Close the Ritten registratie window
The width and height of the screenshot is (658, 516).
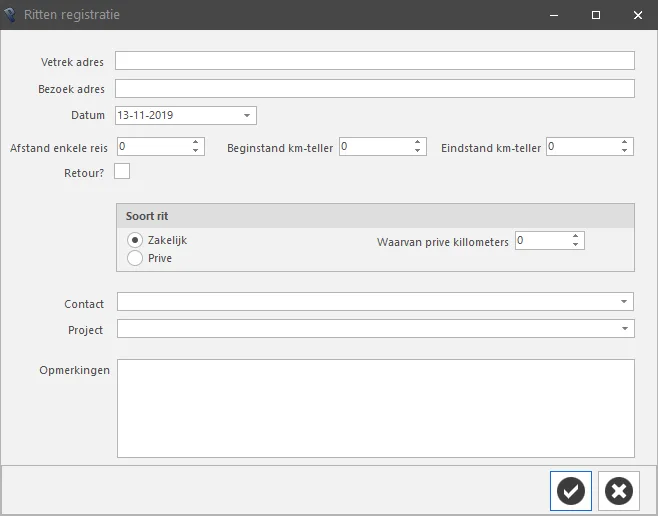click(x=638, y=15)
